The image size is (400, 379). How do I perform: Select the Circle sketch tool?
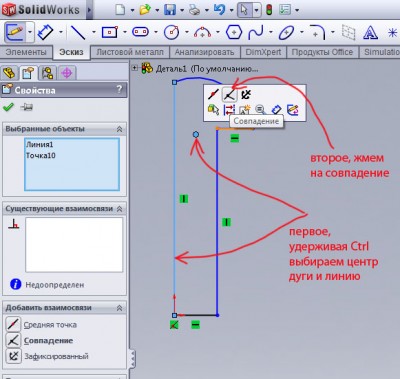tap(171, 32)
